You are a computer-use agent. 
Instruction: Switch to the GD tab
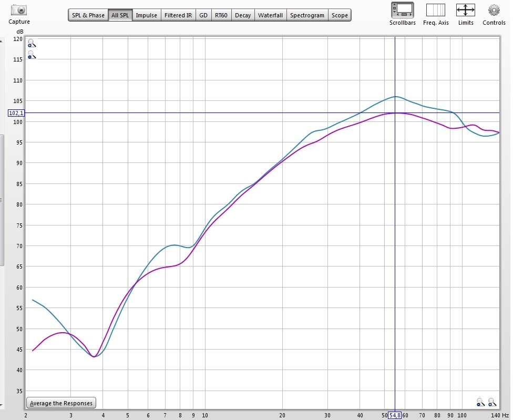pyautogui.click(x=203, y=15)
